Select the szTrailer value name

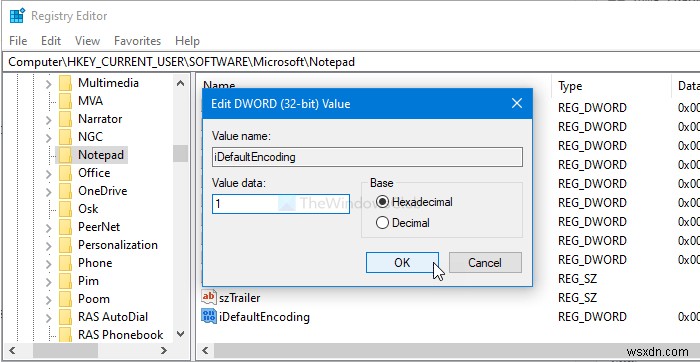pos(239,297)
